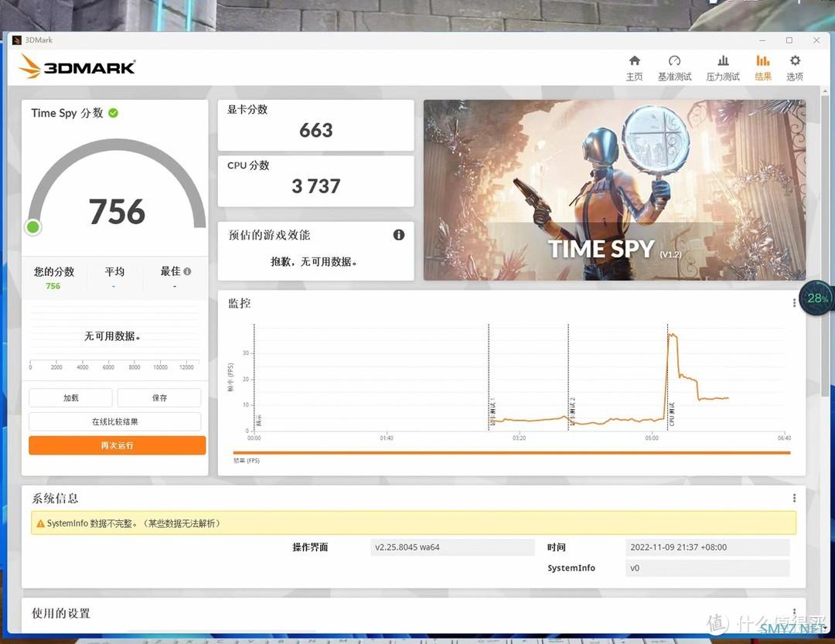This screenshot has height=644, width=835.
Task: Click the 显卡分数 value 663
Action: pyautogui.click(x=315, y=131)
